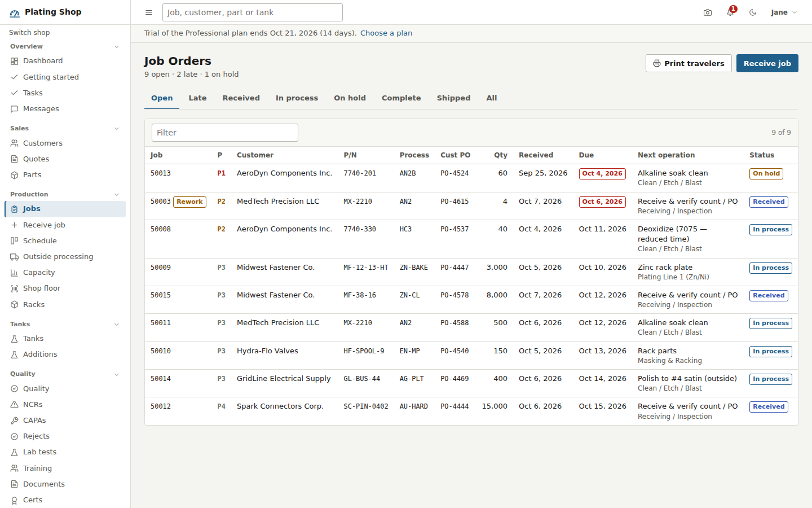Open the Schedule page
The image size is (812, 508).
65,240
